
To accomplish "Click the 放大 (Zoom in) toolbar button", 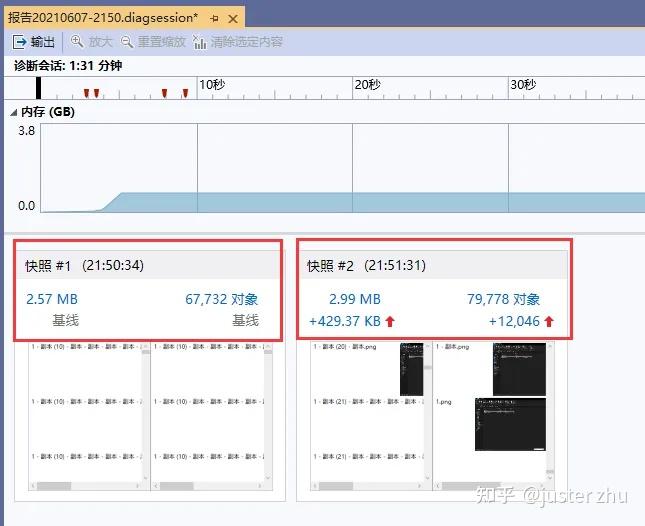I will click(x=91, y=42).
